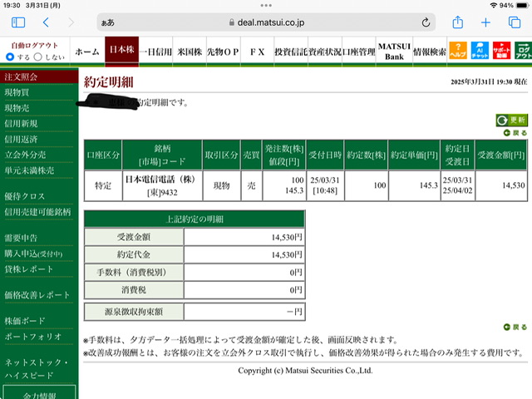Open 優待クロス in the sidebar
Screen dimensions: 532x399
point(24,196)
